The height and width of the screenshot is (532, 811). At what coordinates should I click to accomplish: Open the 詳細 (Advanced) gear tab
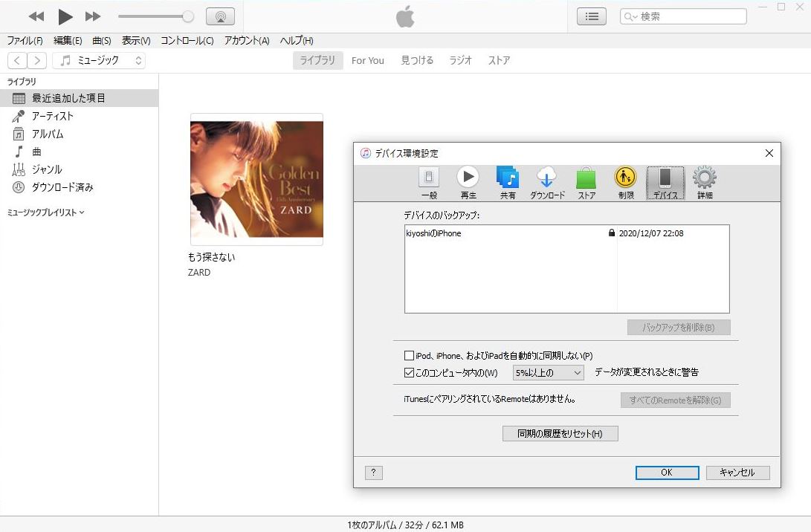(x=705, y=183)
